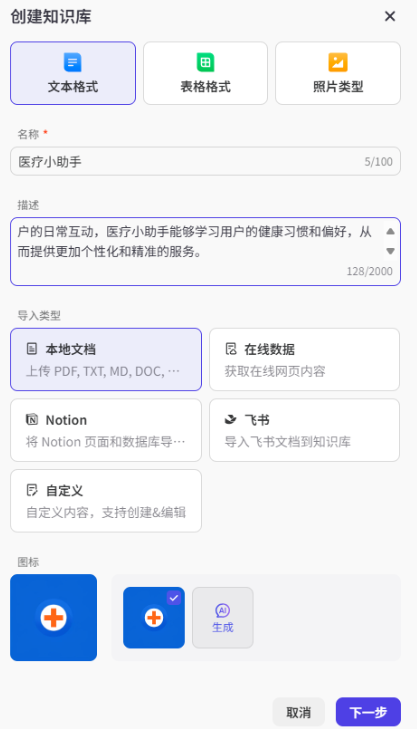Viewport: 417px width, 729px height.
Task: Click into the 描述 text area
Action: click(x=205, y=251)
